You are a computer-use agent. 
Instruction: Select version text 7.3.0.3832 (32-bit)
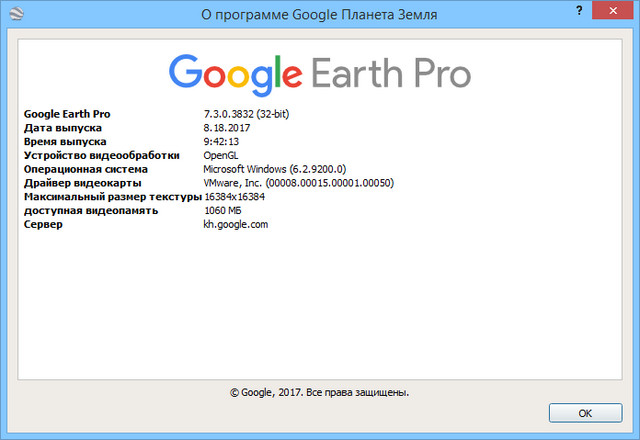point(246,114)
